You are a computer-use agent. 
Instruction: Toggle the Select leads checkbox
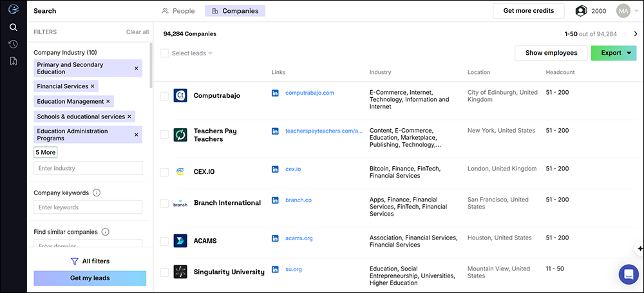coord(164,53)
